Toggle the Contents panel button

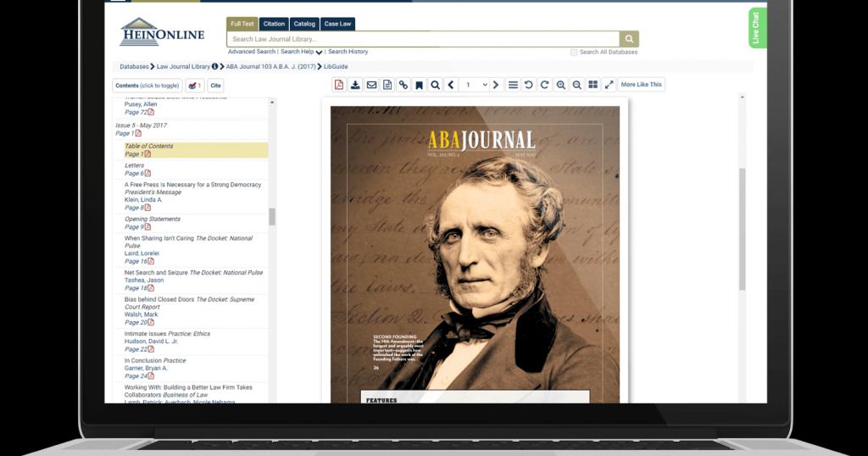[x=147, y=86]
